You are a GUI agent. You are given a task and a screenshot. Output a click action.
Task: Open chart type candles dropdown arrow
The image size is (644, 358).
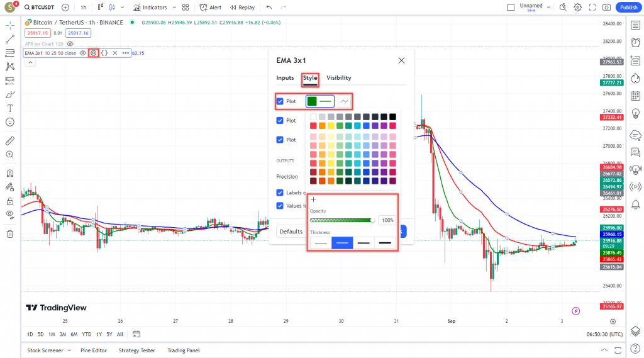tap(122, 8)
